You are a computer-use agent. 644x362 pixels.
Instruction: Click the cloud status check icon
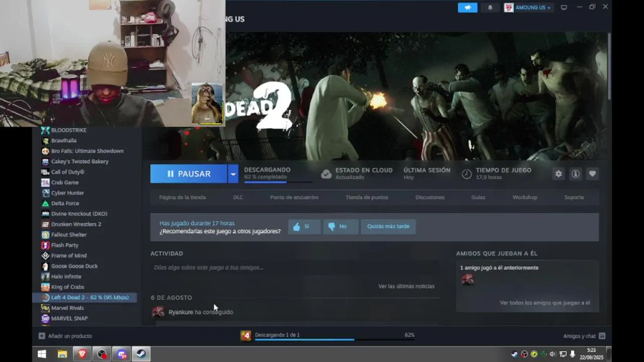pyautogui.click(x=327, y=174)
